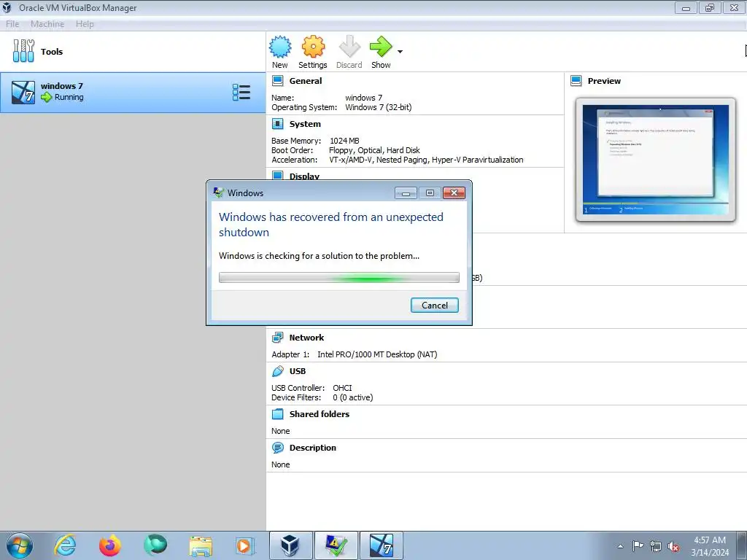Open the File menu

12,24
